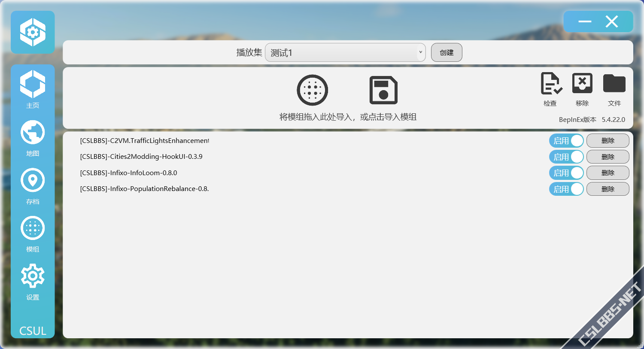This screenshot has width=644, height=349.
Task: Click 删除 for the InfoLoom mod
Action: point(608,173)
